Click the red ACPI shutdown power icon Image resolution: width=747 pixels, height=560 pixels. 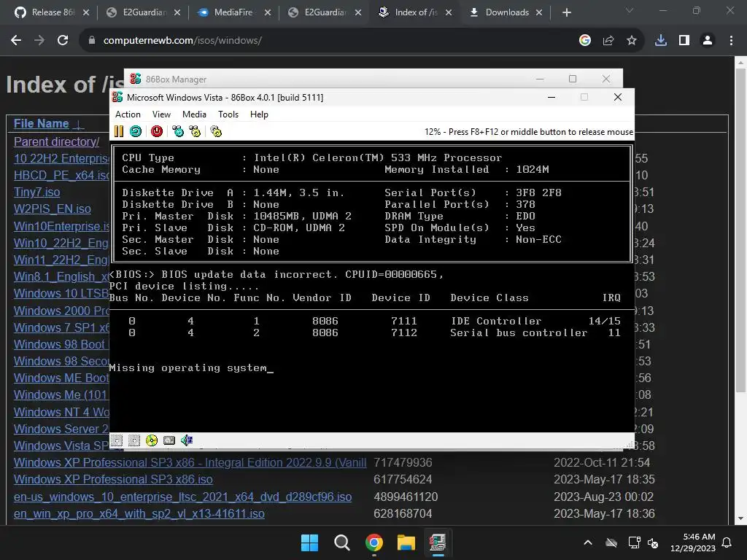pyautogui.click(x=157, y=131)
